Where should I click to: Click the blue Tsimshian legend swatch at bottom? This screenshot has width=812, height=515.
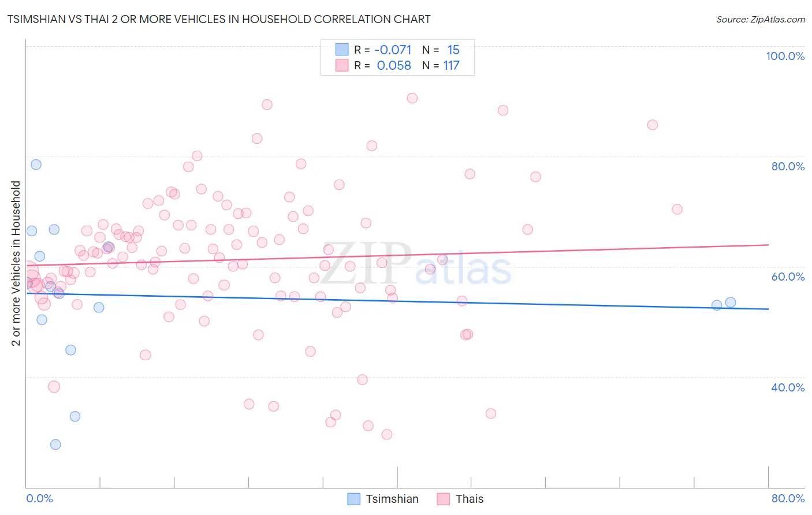[x=354, y=499]
